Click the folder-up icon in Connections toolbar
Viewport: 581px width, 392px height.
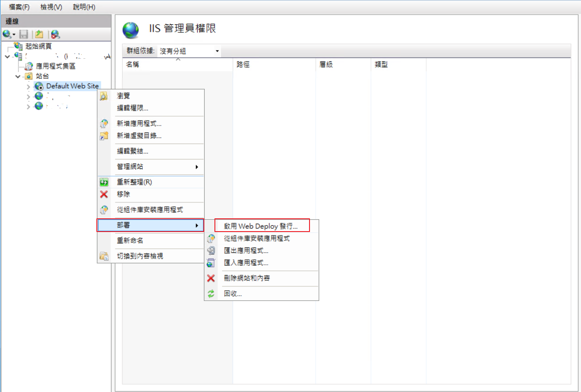39,34
